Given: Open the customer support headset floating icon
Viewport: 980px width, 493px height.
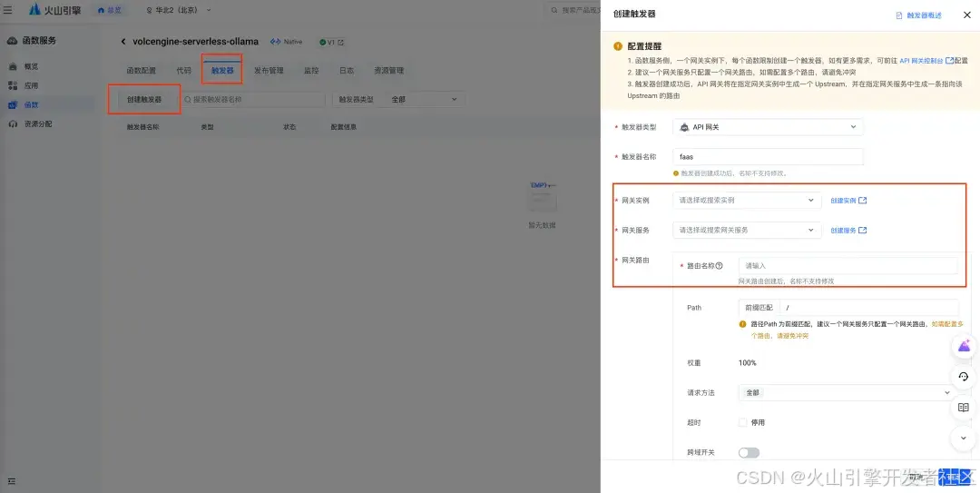Looking at the screenshot, I should (x=964, y=377).
